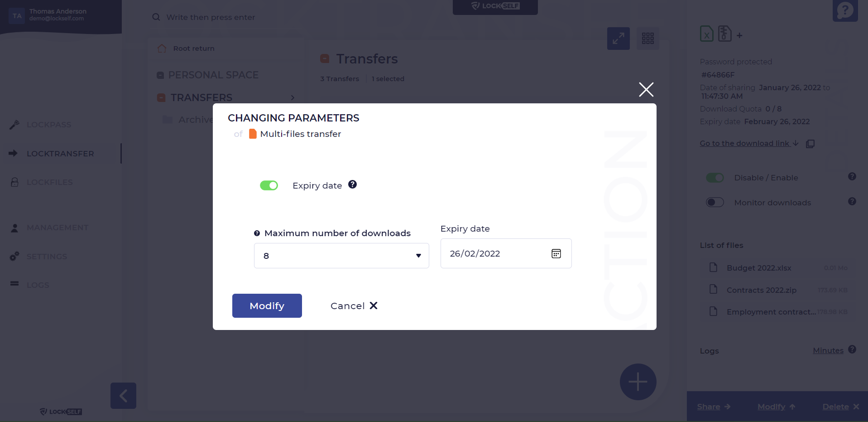
Task: Open LOCKFILES in the sidebar
Action: click(x=49, y=182)
